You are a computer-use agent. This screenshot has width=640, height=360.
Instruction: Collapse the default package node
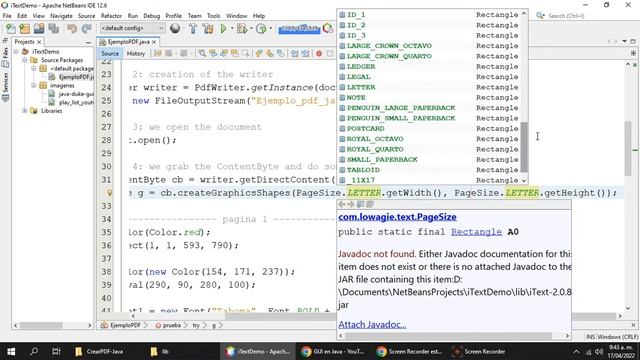click(33, 69)
